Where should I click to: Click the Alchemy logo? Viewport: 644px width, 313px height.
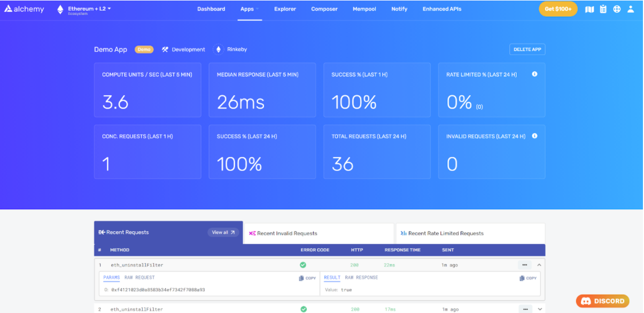(x=25, y=9)
